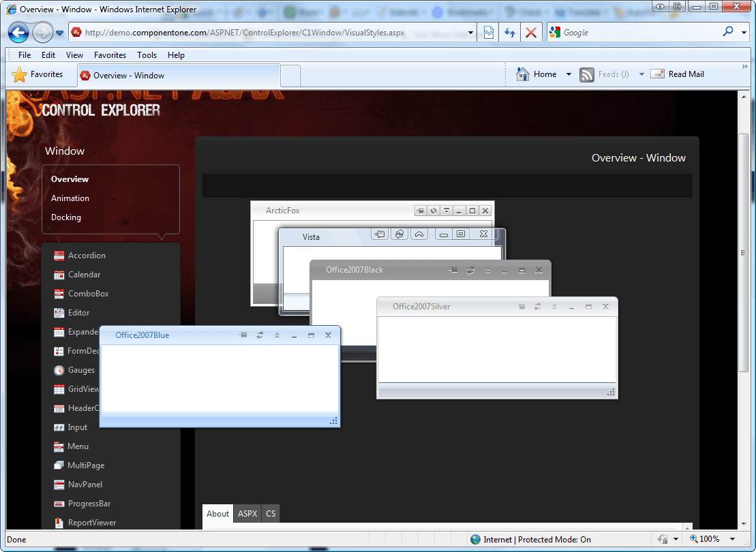756x552 pixels.
Task: Expand the command bar overflow chevron
Action: (x=744, y=67)
